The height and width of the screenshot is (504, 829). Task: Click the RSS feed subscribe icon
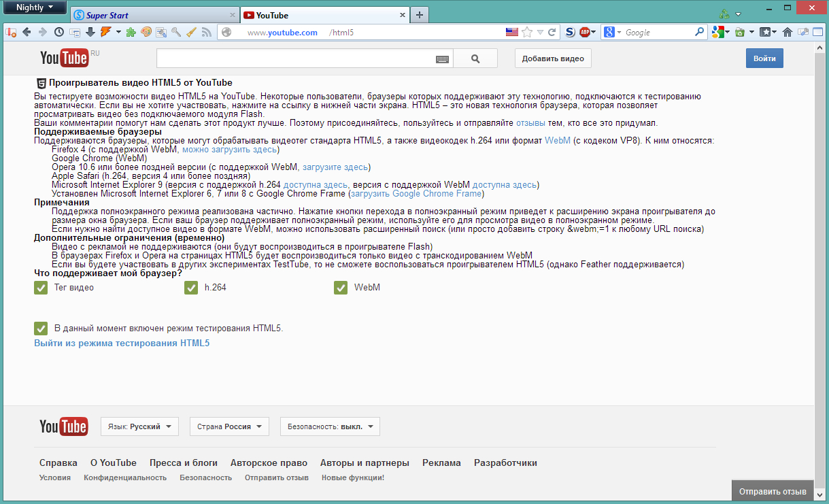pos(206,32)
